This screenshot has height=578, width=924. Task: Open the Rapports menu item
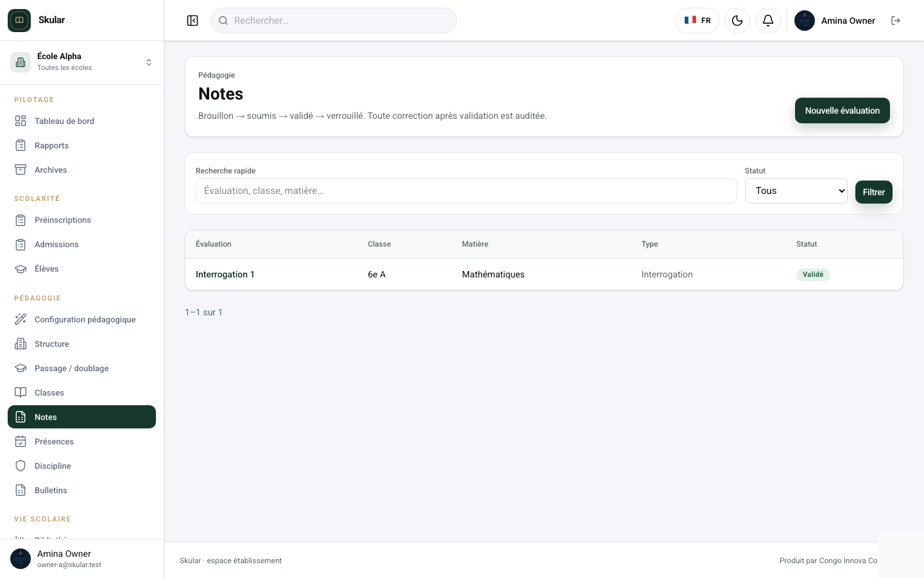(81, 145)
